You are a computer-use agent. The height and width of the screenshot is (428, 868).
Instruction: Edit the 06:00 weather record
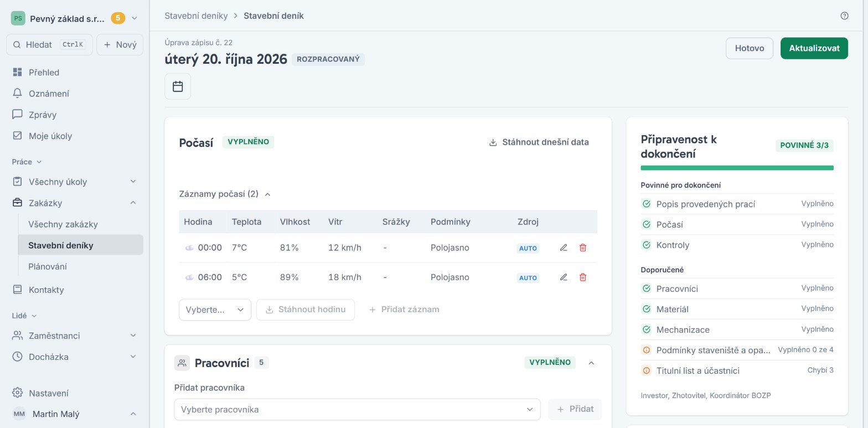564,277
